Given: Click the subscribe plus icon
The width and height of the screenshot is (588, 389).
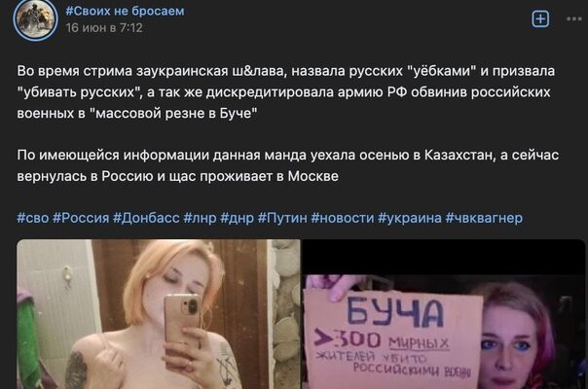Looking at the screenshot, I should coord(540,18).
